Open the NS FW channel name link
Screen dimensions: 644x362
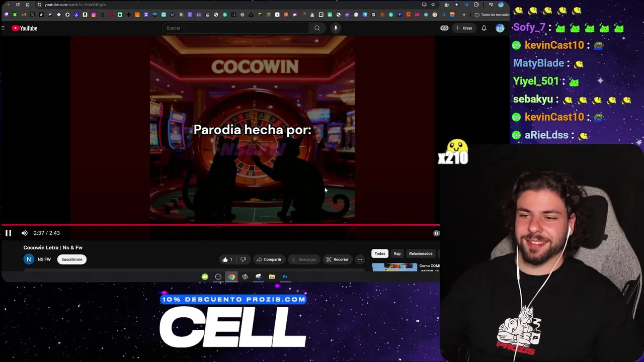click(44, 259)
